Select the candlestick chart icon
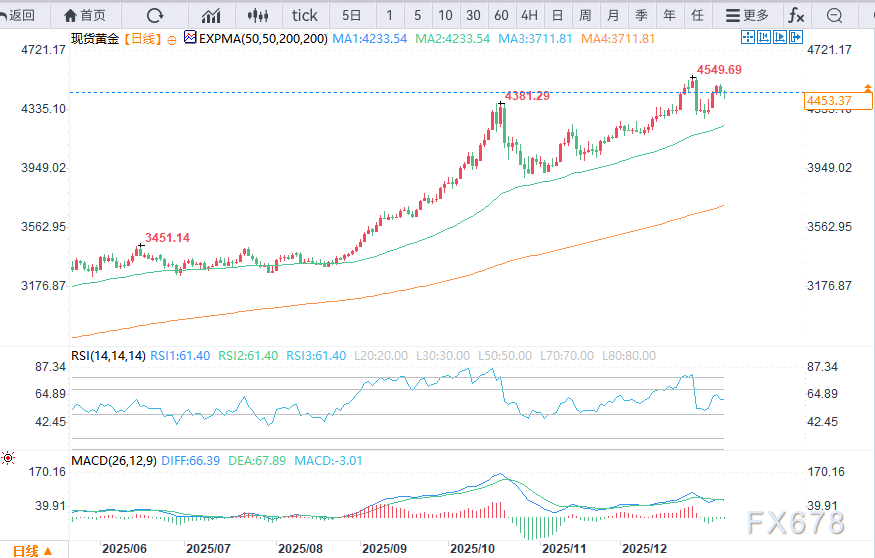 click(x=259, y=15)
